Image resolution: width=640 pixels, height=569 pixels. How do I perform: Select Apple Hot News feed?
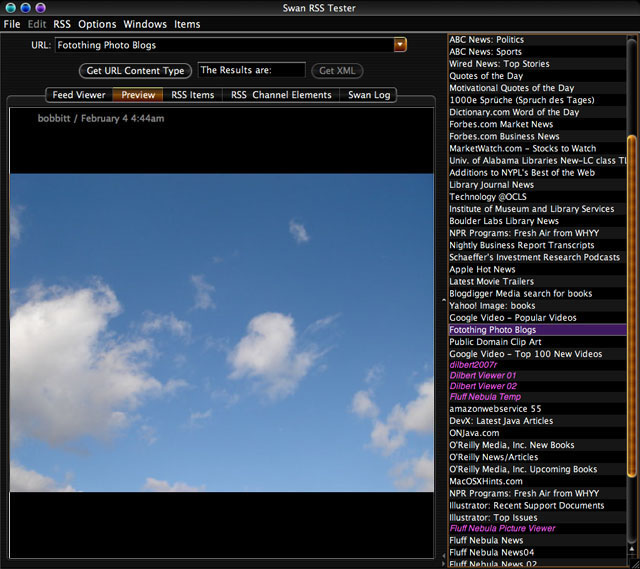pos(482,269)
